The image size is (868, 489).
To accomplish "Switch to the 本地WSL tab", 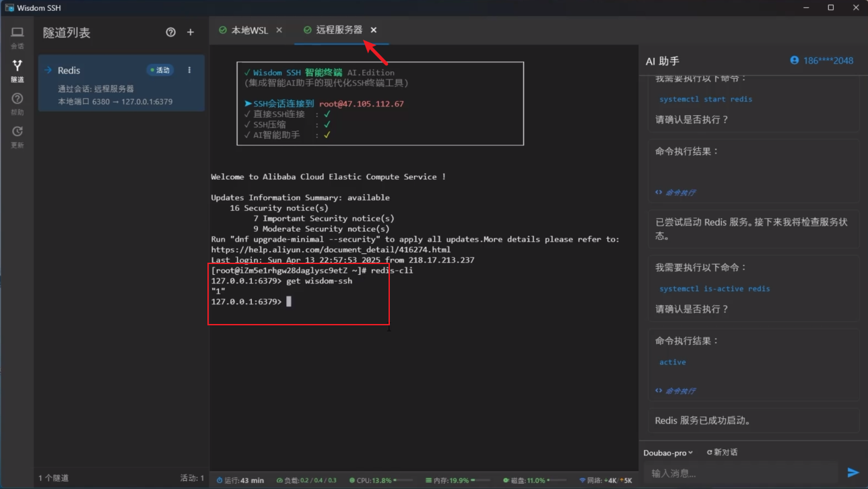I will click(x=248, y=30).
